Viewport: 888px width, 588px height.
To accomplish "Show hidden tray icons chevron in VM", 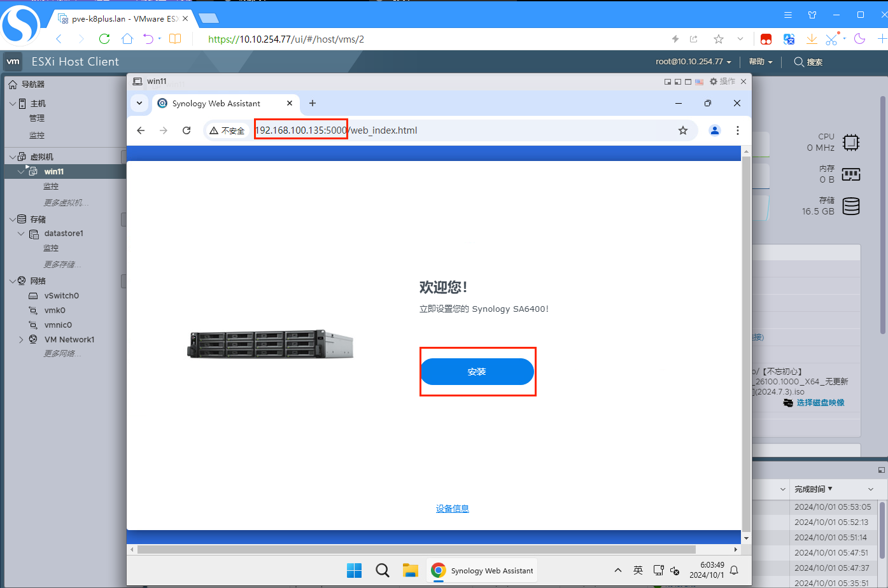I will 617,570.
